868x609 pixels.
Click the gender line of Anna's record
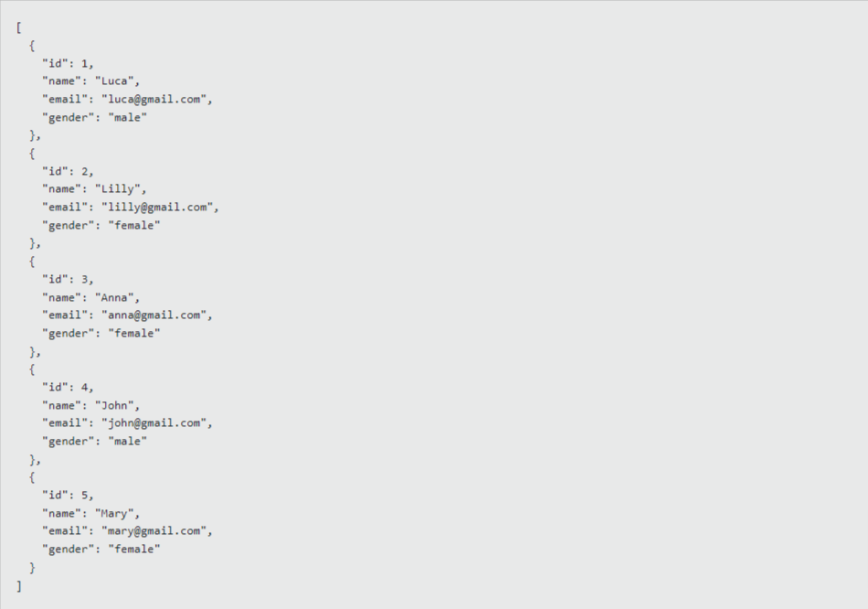click(101, 334)
